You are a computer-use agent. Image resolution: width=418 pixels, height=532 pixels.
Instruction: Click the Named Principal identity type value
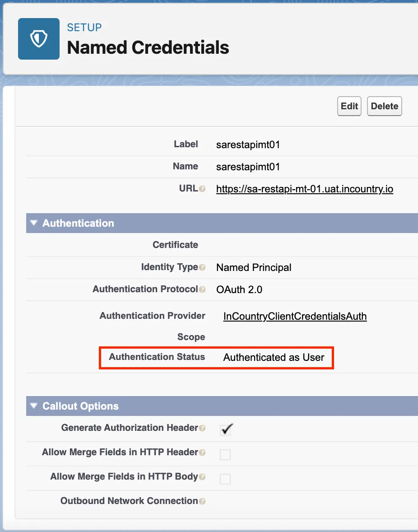tap(254, 267)
